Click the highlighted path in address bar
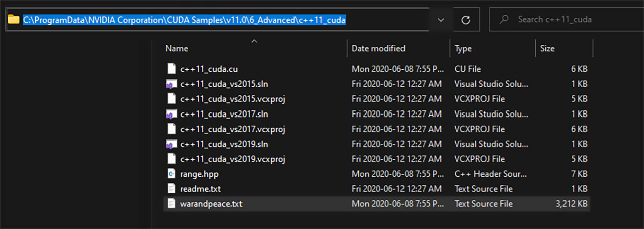The height and width of the screenshot is (229, 644). tap(184, 20)
